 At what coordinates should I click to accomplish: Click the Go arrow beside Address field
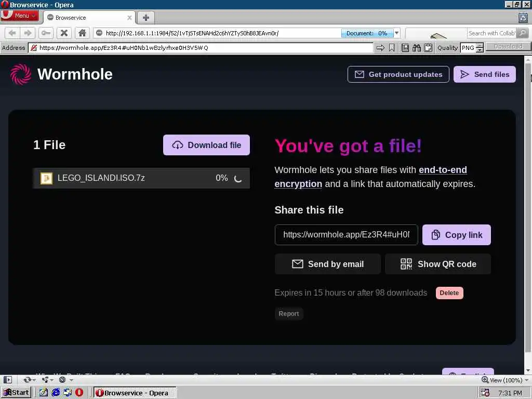pos(380,48)
